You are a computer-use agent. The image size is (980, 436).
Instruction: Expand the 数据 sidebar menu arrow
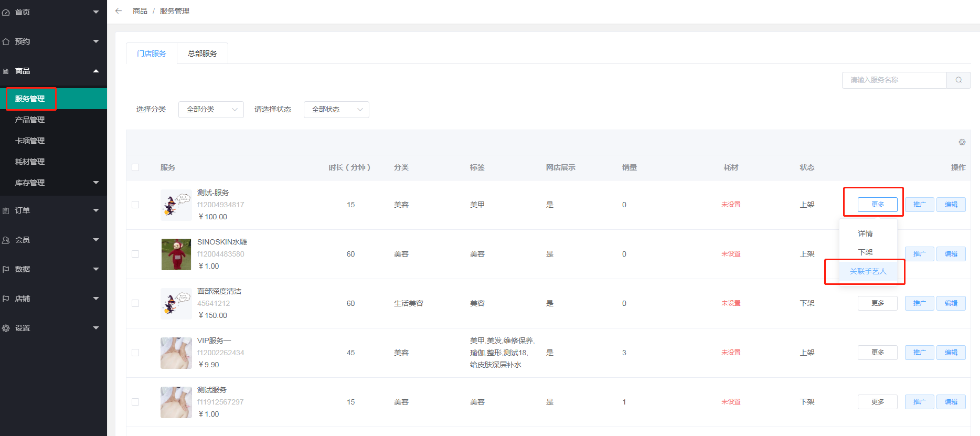coord(96,269)
